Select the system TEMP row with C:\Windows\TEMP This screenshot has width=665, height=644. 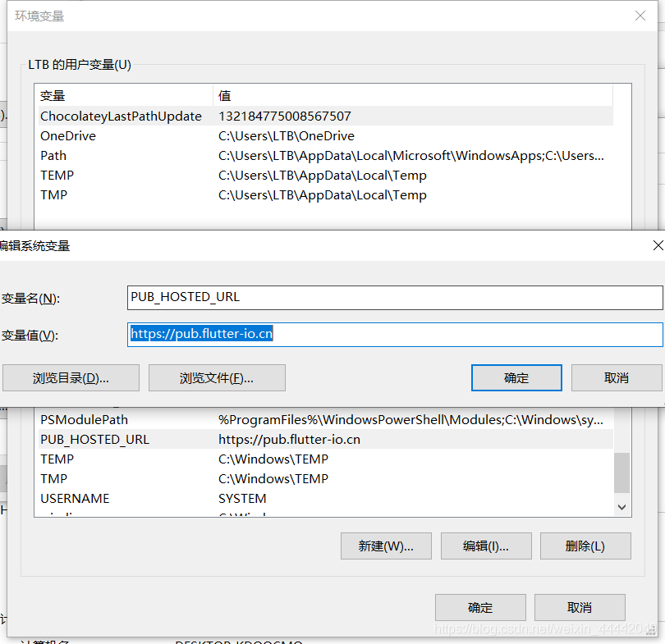pos(326,459)
